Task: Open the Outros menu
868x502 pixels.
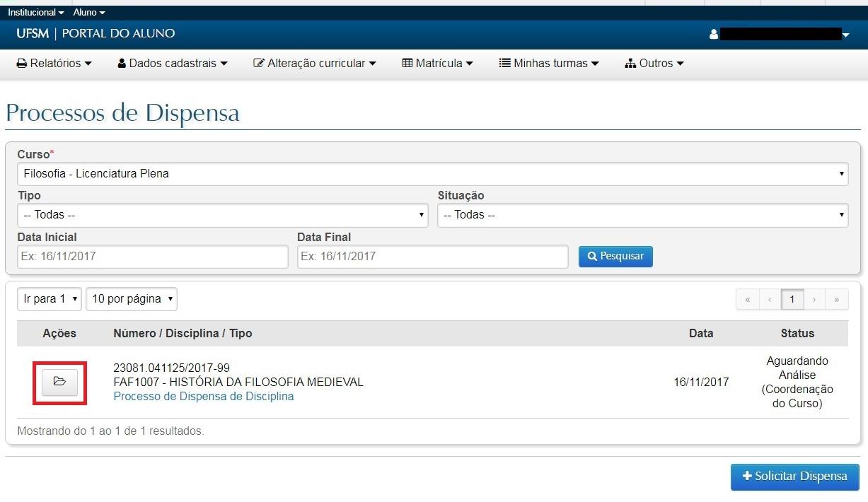Action: point(654,63)
